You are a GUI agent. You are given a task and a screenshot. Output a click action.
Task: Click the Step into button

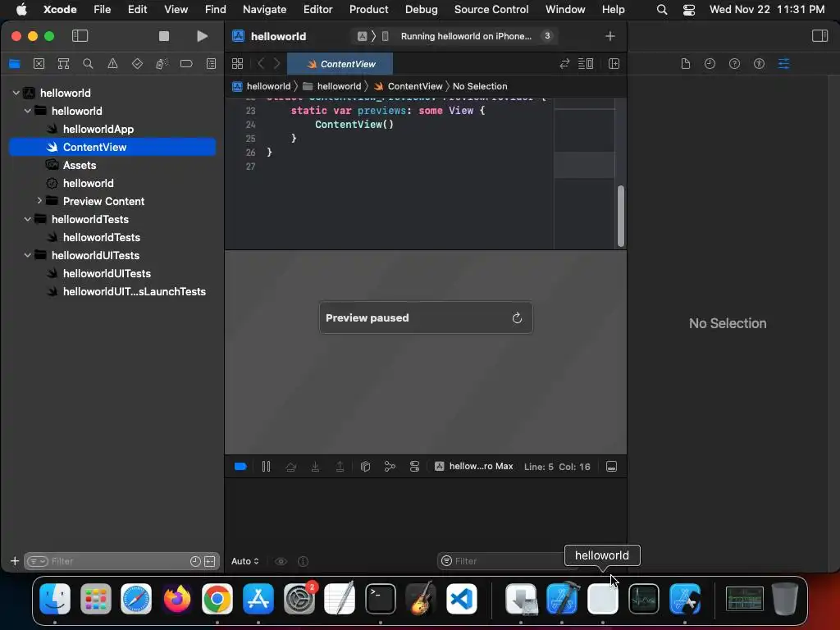coord(316,467)
